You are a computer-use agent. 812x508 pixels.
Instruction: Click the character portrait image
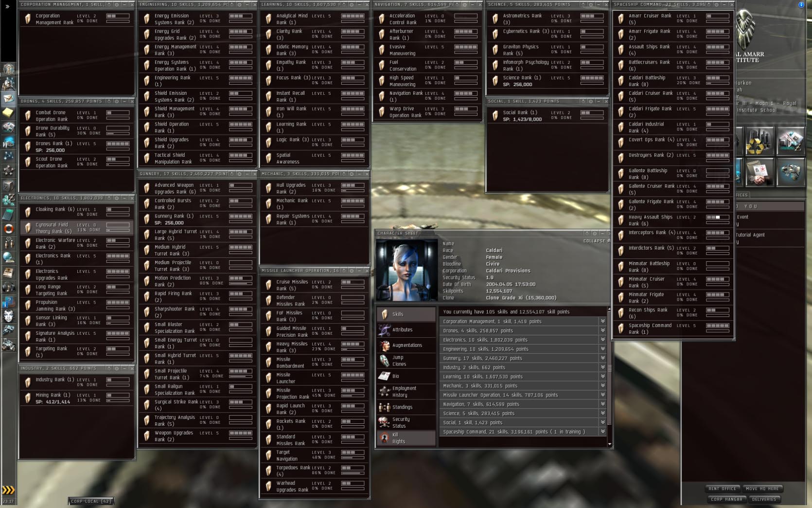[406, 270]
